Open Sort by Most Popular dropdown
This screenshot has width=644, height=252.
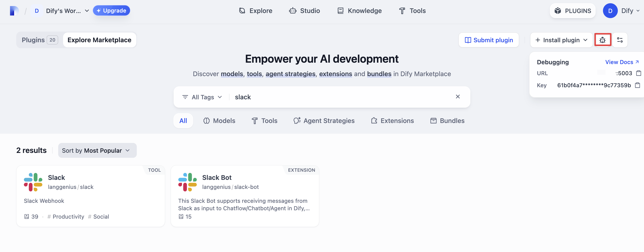pos(97,150)
